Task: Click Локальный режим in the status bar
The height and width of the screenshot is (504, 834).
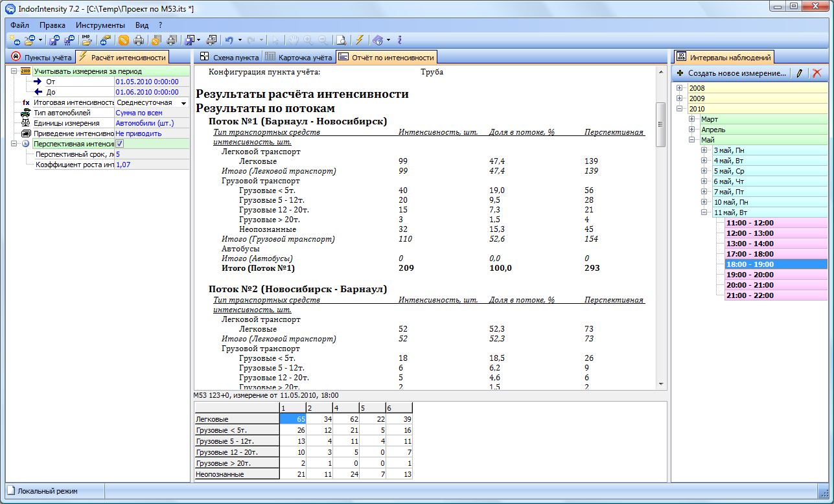Action: coord(47,491)
